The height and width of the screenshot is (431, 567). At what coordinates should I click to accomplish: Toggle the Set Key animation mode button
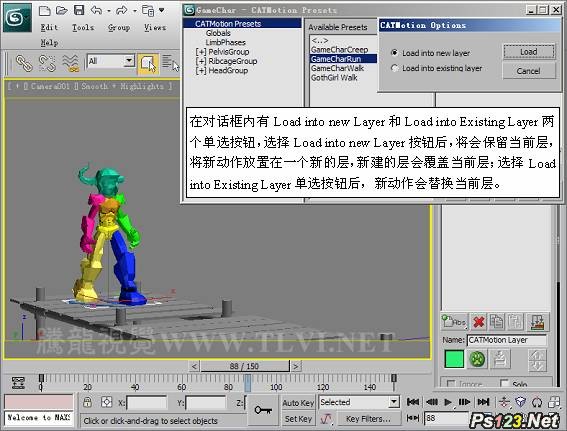[x=298, y=419]
